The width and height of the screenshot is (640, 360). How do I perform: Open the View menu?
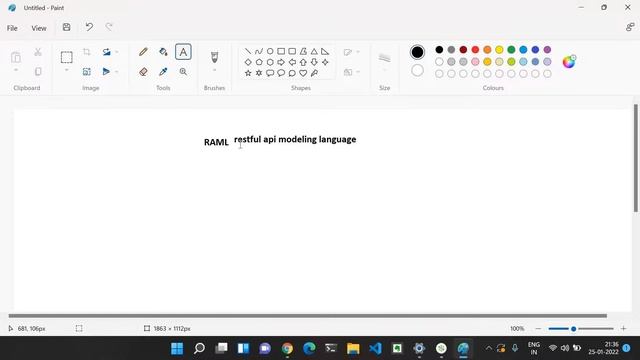pyautogui.click(x=39, y=28)
